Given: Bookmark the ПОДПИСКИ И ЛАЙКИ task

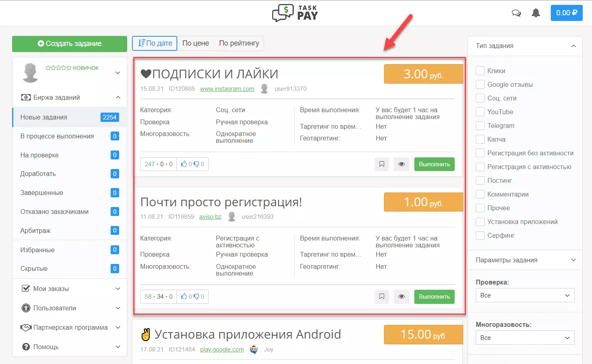Looking at the screenshot, I should coord(382,164).
